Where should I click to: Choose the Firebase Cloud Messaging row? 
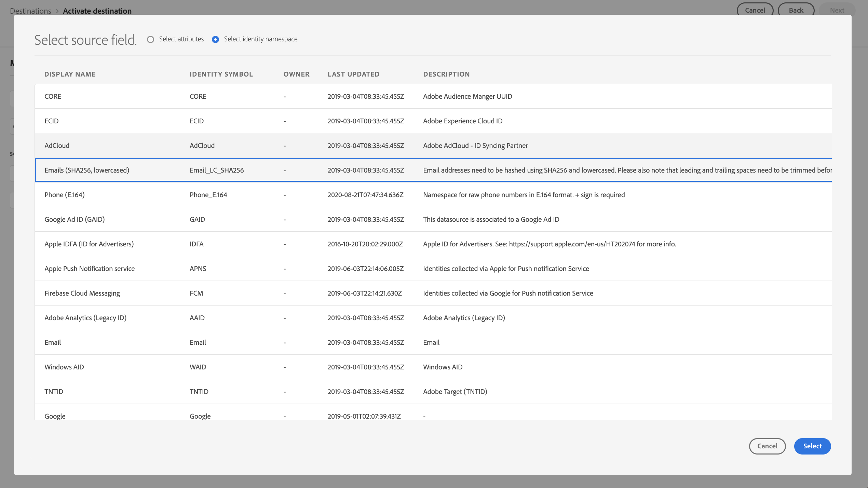(433, 293)
